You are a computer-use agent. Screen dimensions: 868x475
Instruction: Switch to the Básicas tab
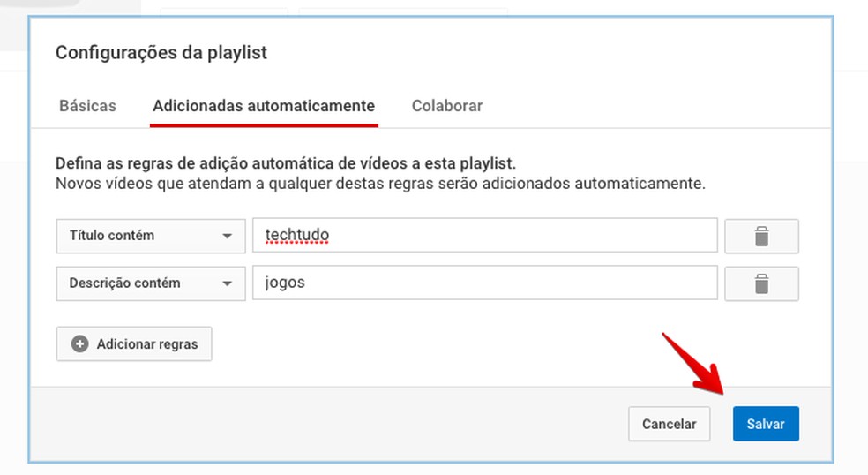click(x=87, y=106)
